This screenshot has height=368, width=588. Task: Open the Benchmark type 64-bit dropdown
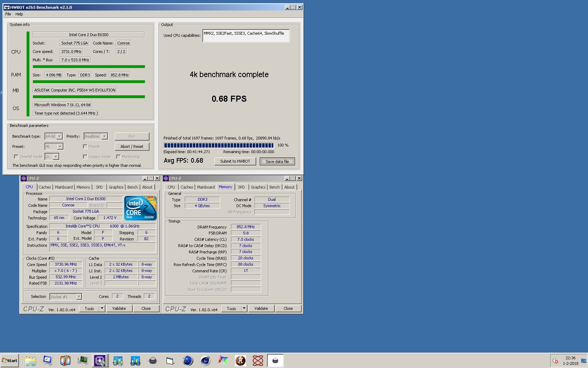click(53, 136)
